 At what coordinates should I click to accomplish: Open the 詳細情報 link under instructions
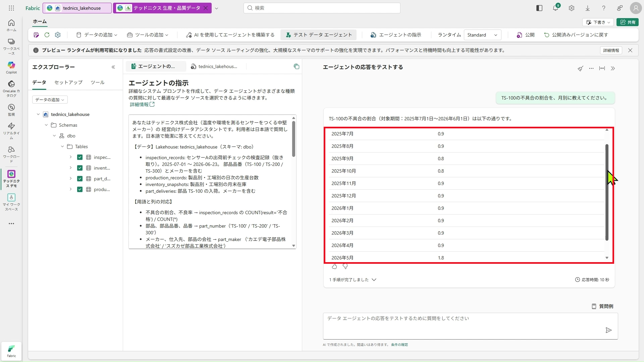pyautogui.click(x=142, y=105)
